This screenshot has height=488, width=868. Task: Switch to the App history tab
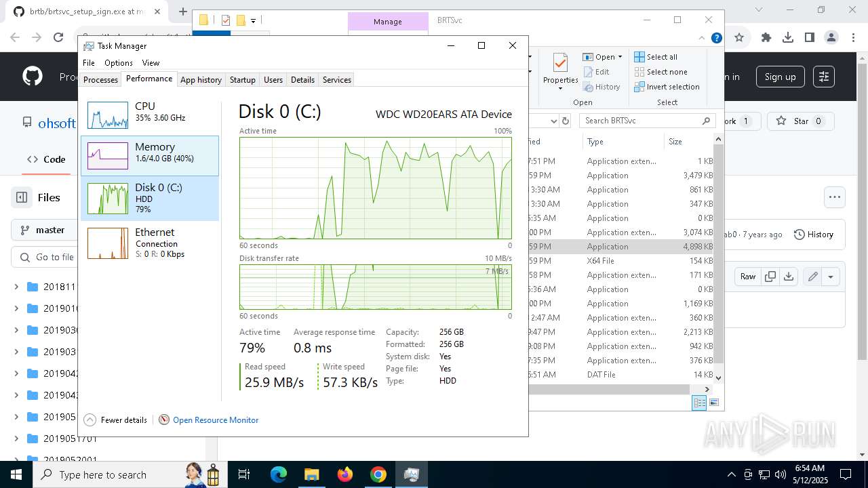click(x=201, y=80)
